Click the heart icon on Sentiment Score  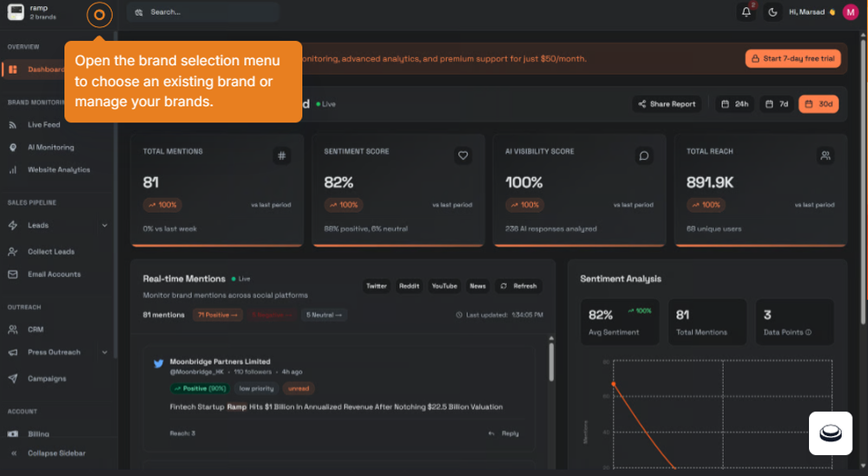click(x=463, y=155)
